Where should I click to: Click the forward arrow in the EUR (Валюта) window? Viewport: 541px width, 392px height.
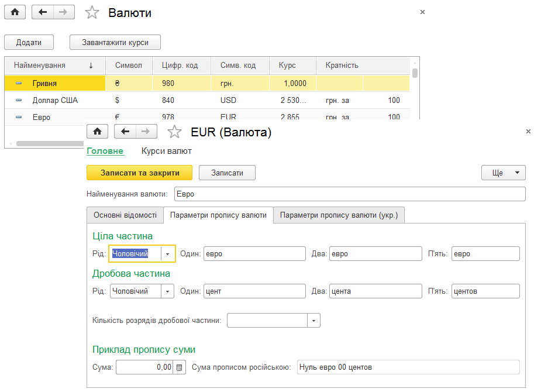click(x=146, y=132)
